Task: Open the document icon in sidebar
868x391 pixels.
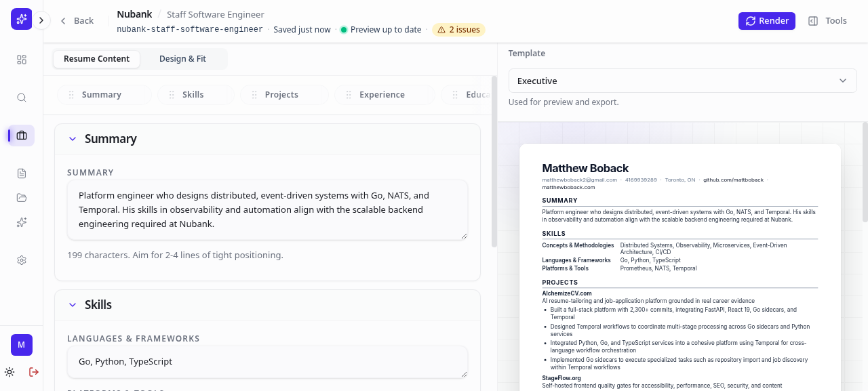Action: pyautogui.click(x=22, y=173)
